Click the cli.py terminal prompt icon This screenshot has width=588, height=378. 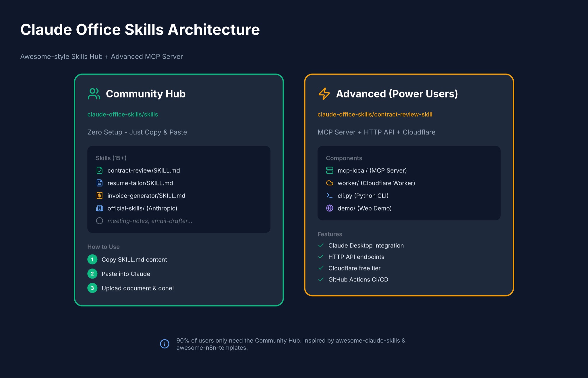[330, 196]
